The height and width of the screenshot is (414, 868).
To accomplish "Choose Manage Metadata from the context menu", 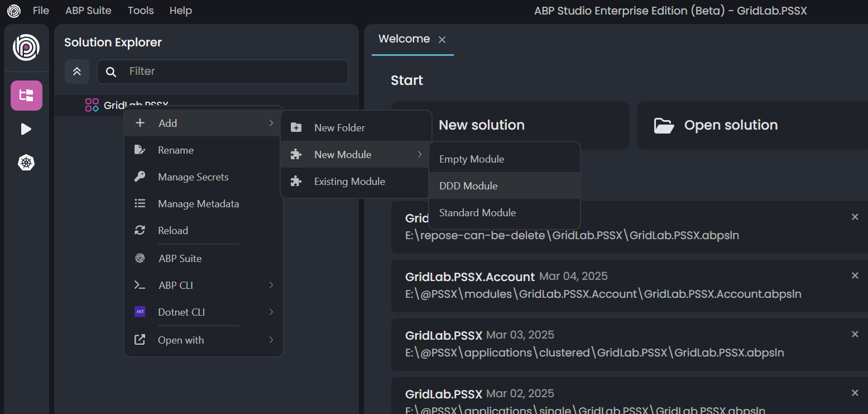I will pyautogui.click(x=204, y=203).
